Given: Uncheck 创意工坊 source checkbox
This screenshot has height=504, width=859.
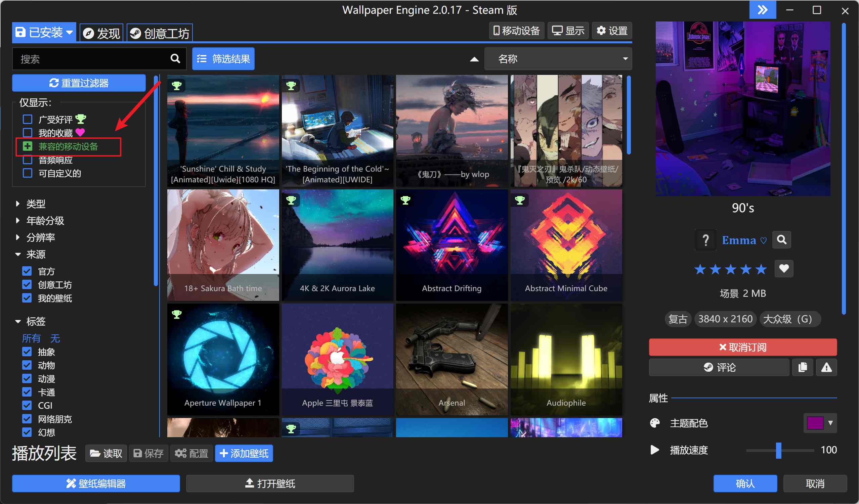Looking at the screenshot, I should click(x=27, y=284).
